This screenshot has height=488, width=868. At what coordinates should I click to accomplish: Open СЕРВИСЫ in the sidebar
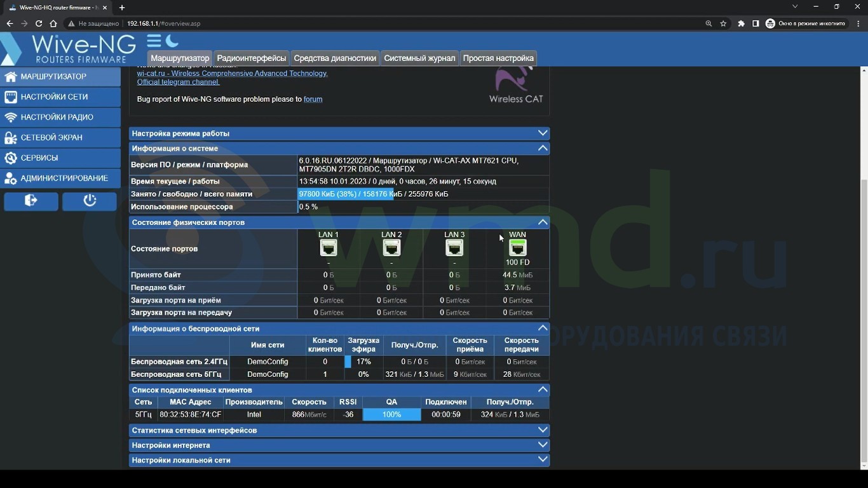[60, 158]
